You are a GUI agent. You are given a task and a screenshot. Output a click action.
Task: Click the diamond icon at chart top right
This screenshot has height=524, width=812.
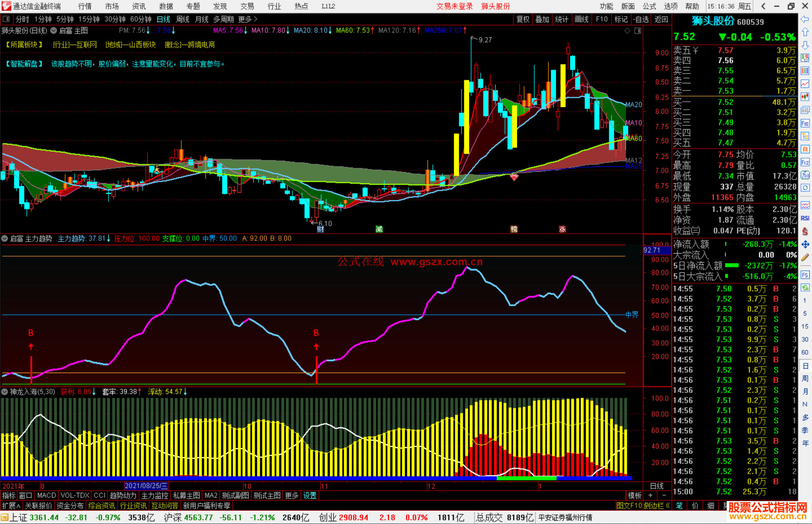click(627, 31)
